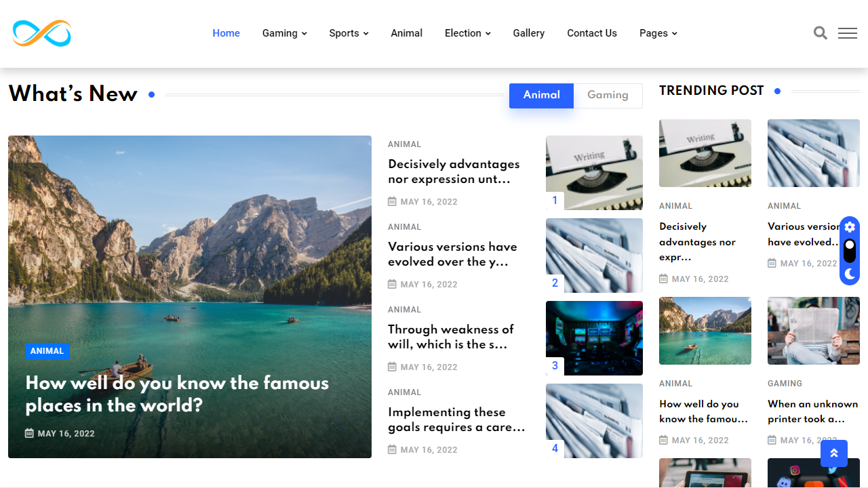Click the thumbnail numbered 2 in the sidebar

(594, 256)
